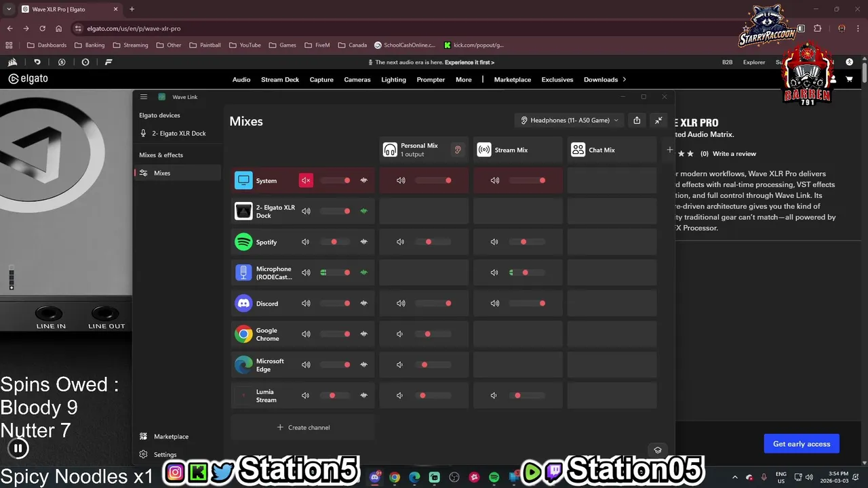This screenshot has width=868, height=488.
Task: Mute Discord in Personal Mix
Action: tap(401, 304)
